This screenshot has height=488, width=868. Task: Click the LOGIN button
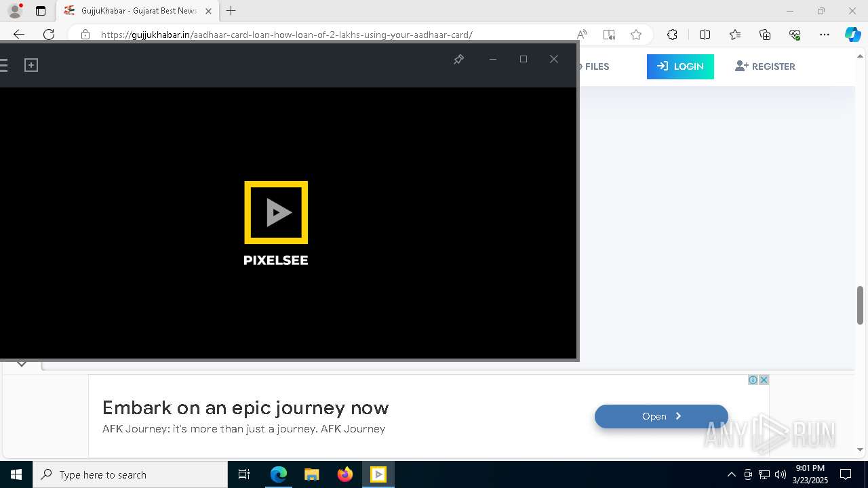pyautogui.click(x=680, y=66)
